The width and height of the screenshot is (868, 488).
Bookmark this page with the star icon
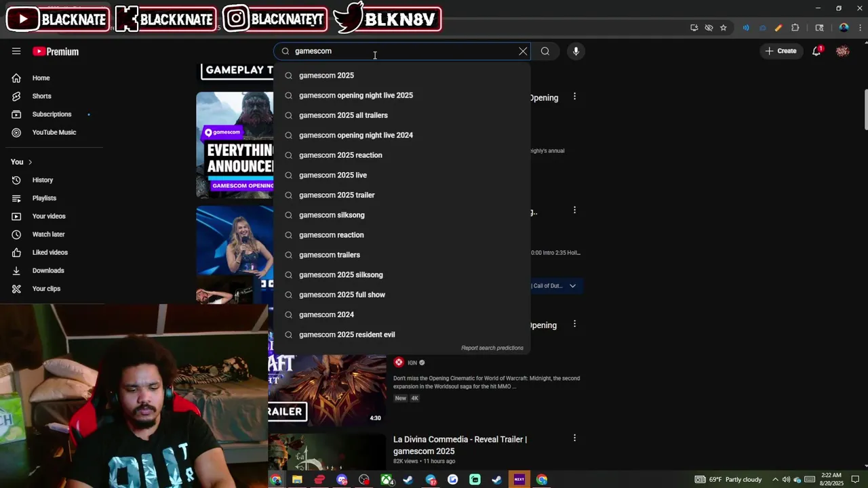724,28
